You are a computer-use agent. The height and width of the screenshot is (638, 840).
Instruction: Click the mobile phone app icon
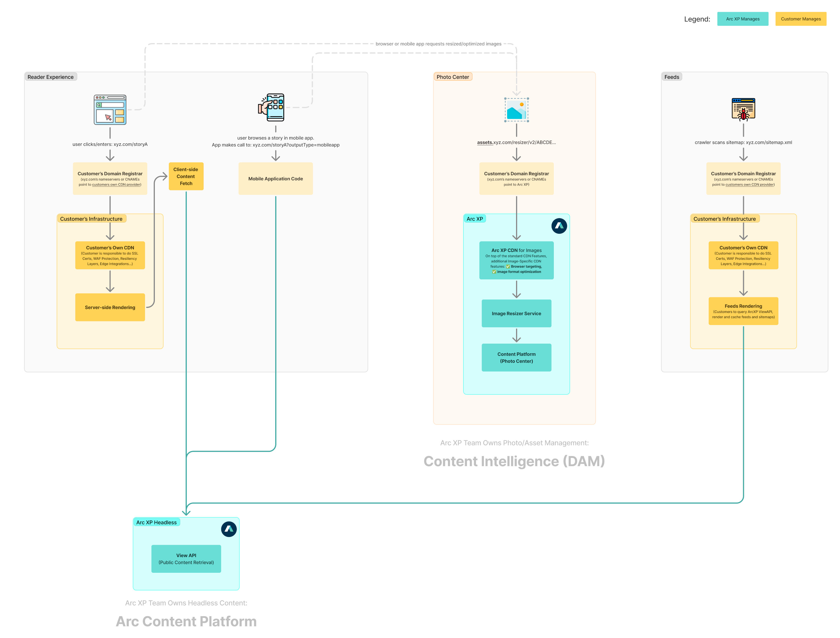[271, 107]
